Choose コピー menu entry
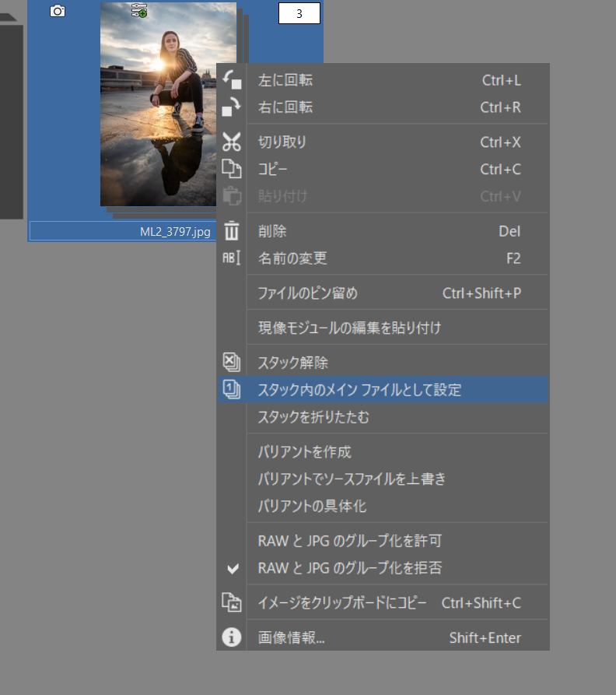This screenshot has height=695, width=616. [x=383, y=169]
